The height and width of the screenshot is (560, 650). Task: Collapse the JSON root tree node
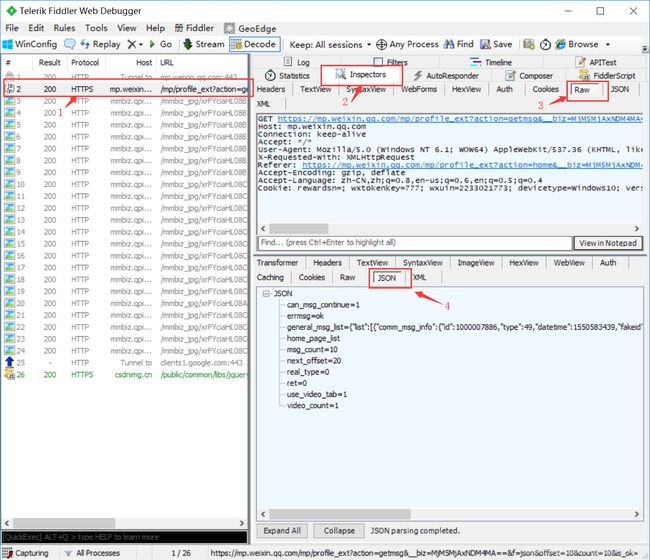click(x=266, y=293)
